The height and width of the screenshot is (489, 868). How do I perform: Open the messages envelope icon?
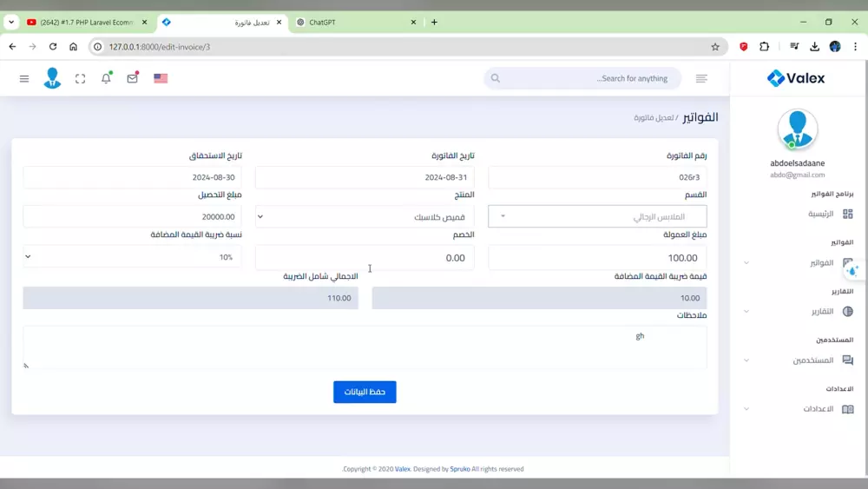(132, 78)
